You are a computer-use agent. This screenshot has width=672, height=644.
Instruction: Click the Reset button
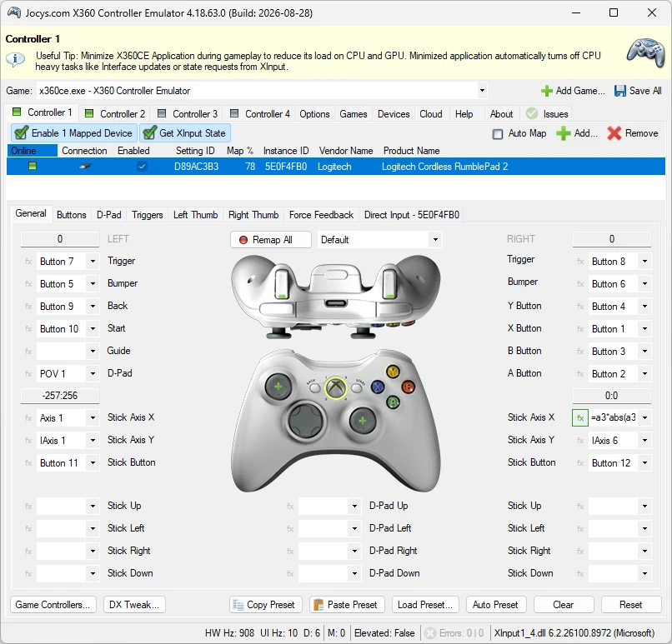pyautogui.click(x=630, y=605)
